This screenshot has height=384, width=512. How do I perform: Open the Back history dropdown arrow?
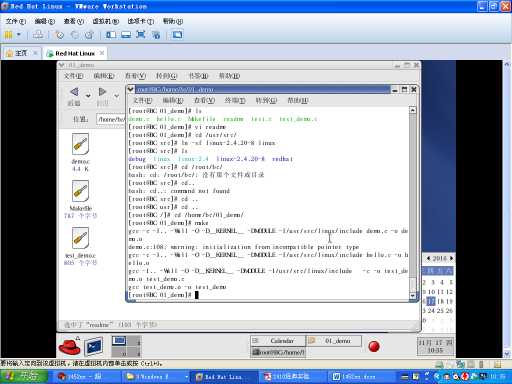click(88, 96)
